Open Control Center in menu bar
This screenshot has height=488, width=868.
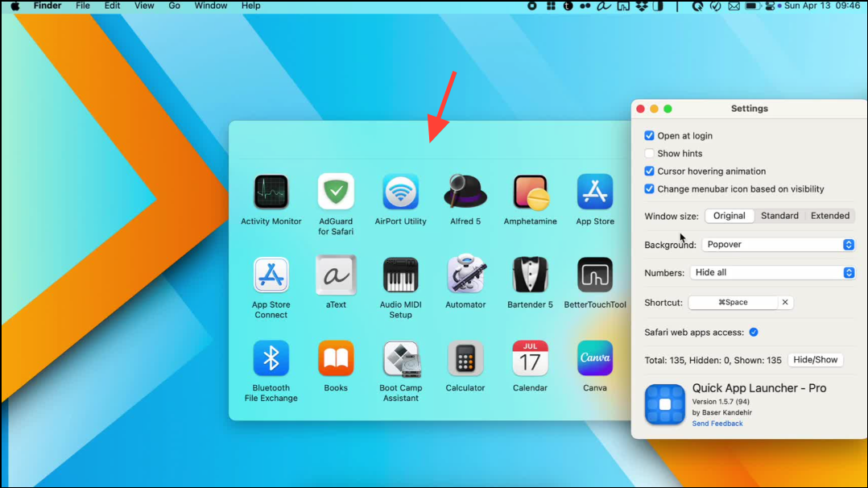770,6
